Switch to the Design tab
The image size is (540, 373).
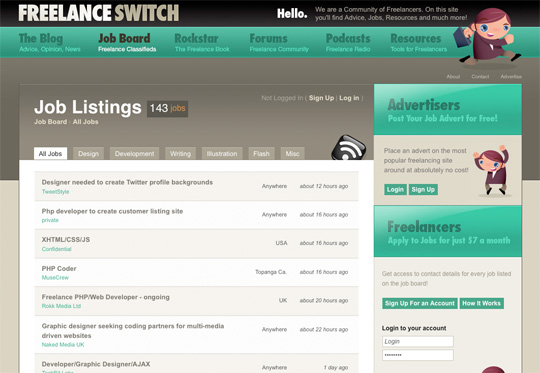(x=88, y=154)
